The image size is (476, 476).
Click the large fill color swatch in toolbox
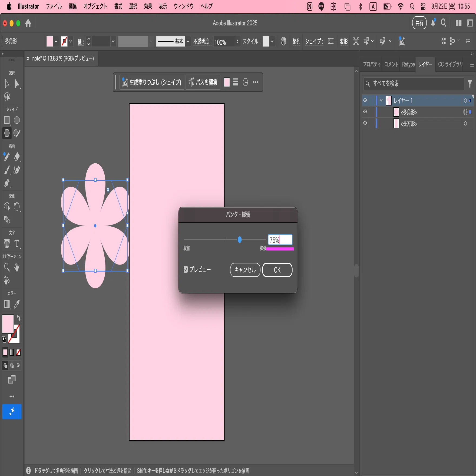pos(8,324)
